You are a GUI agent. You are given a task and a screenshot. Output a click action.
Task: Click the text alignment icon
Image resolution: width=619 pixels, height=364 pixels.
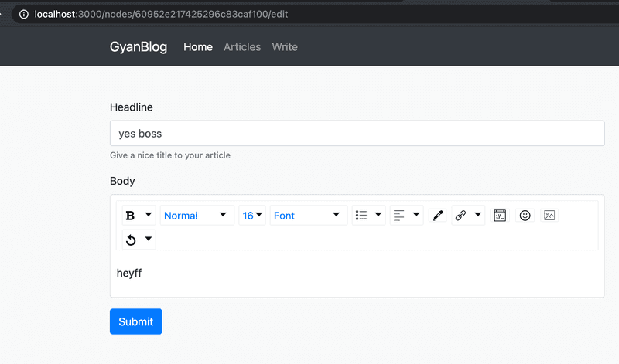[x=399, y=216]
